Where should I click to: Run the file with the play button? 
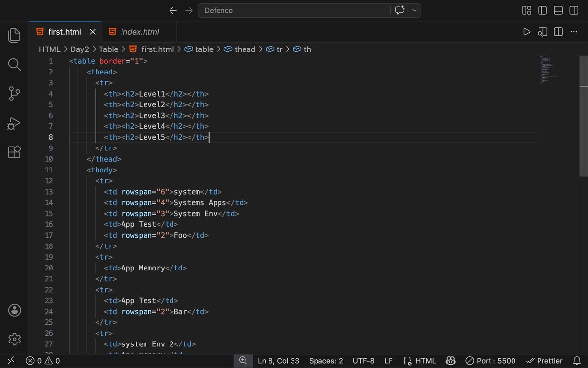[527, 32]
